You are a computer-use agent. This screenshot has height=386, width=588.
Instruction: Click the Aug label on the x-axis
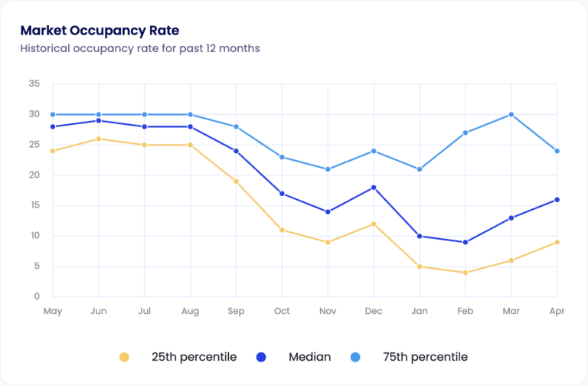point(190,312)
